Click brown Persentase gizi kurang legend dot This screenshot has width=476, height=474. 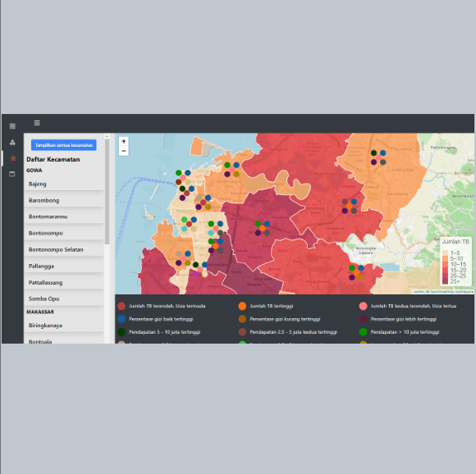coord(242,319)
